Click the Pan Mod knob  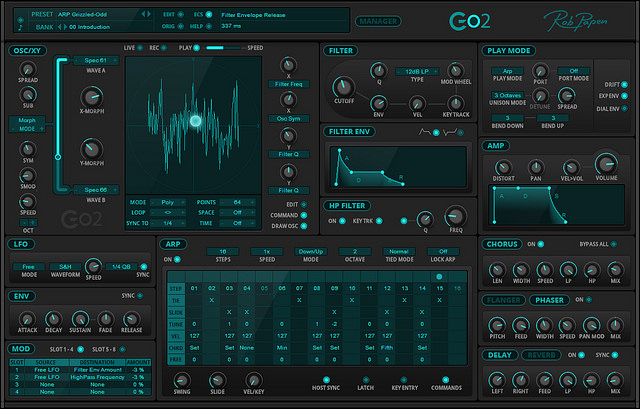(x=591, y=325)
